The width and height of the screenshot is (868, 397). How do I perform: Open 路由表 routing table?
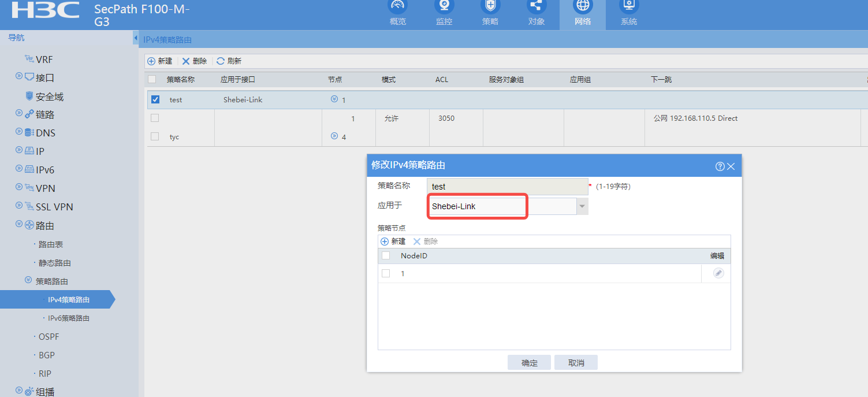(51, 244)
